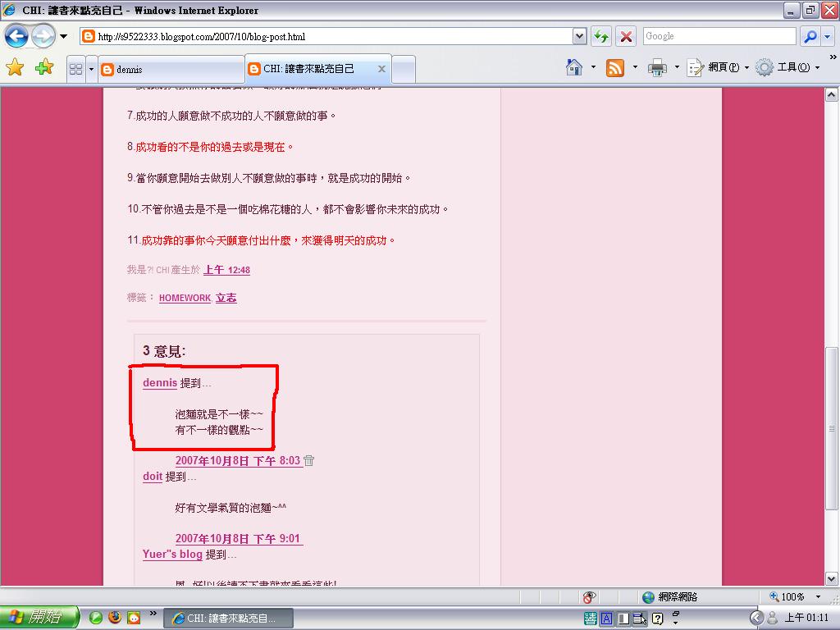The width and height of the screenshot is (840, 630).
Task: Open the post timestamp link 上午 12:48
Action: (226, 270)
